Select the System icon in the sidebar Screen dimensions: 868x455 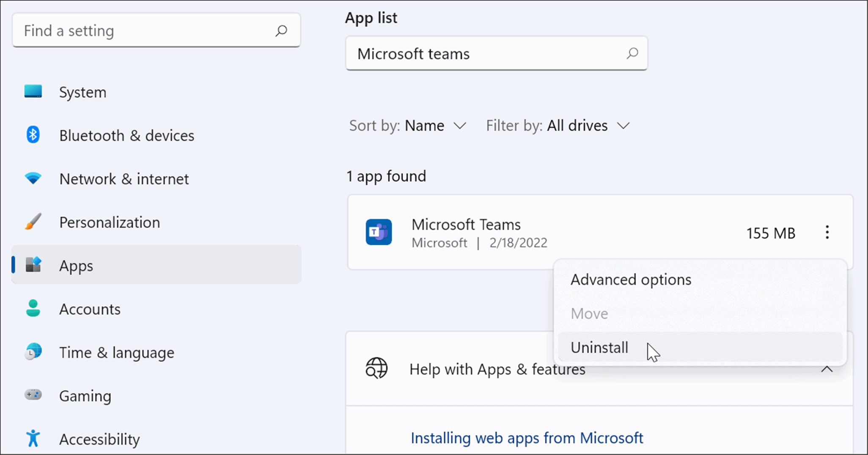pyautogui.click(x=32, y=92)
